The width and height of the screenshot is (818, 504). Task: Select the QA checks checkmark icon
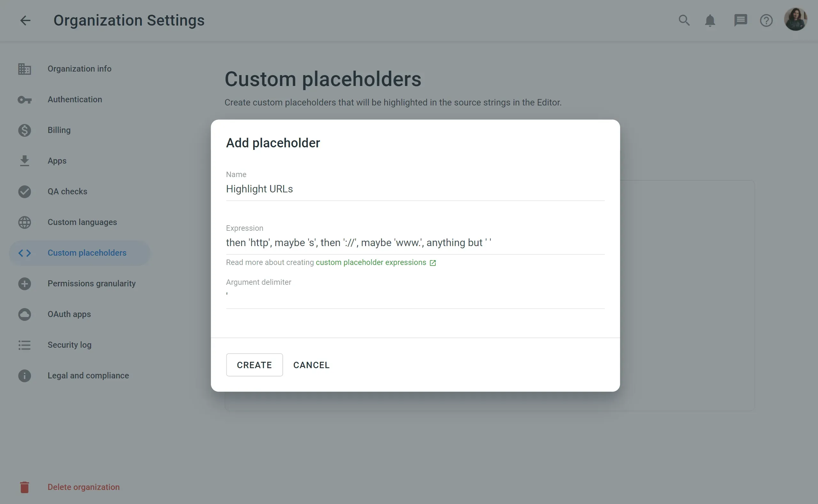(x=24, y=192)
